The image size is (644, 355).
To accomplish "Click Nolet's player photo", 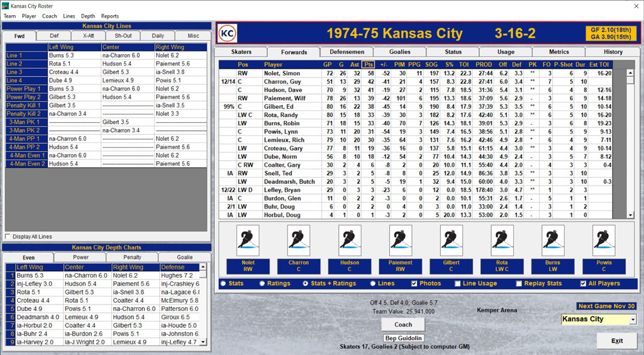I will click(248, 240).
